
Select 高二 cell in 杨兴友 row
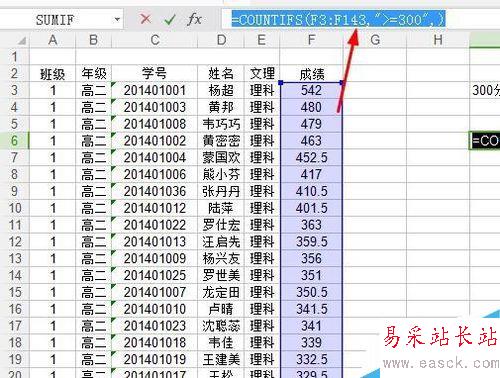click(94, 258)
